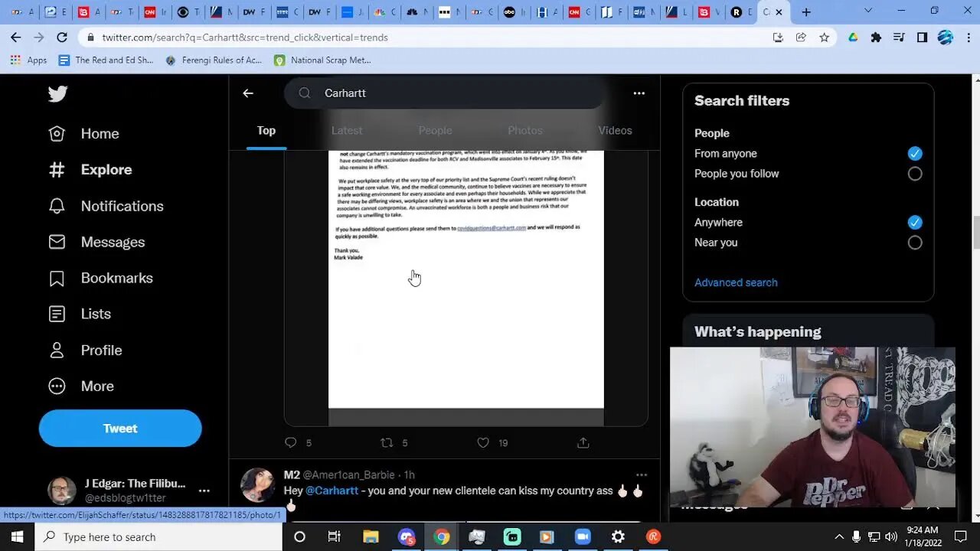Open Windows Start menu
Screen dimensions: 980x551
pyautogui.click(x=17, y=536)
